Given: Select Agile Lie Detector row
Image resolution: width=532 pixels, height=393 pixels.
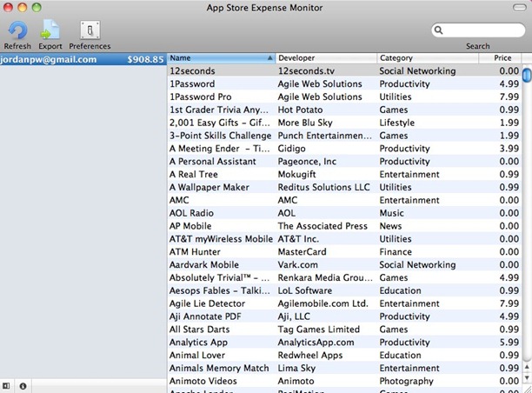Looking at the screenshot, I should click(x=344, y=303).
